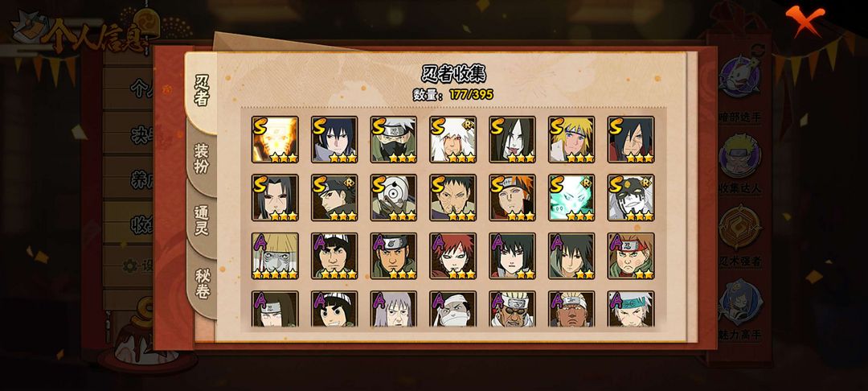Select A-rank bandaged face ninja portrait
The image size is (868, 391).
452,309
